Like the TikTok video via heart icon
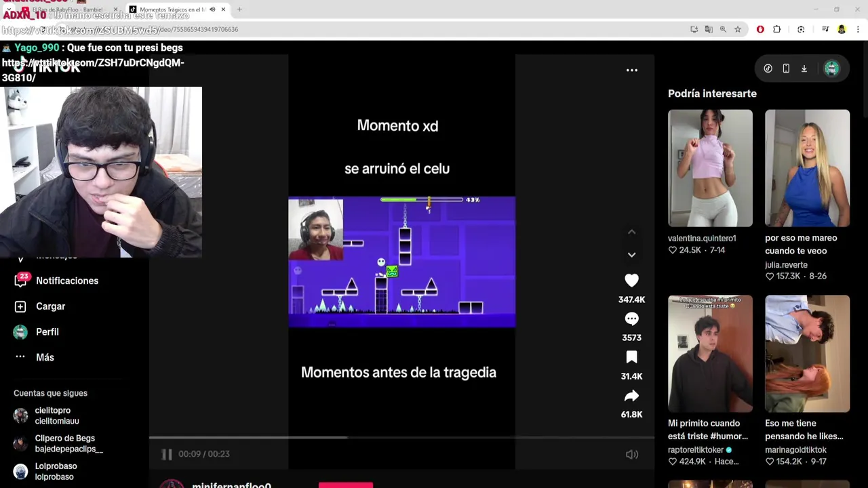 631,280
